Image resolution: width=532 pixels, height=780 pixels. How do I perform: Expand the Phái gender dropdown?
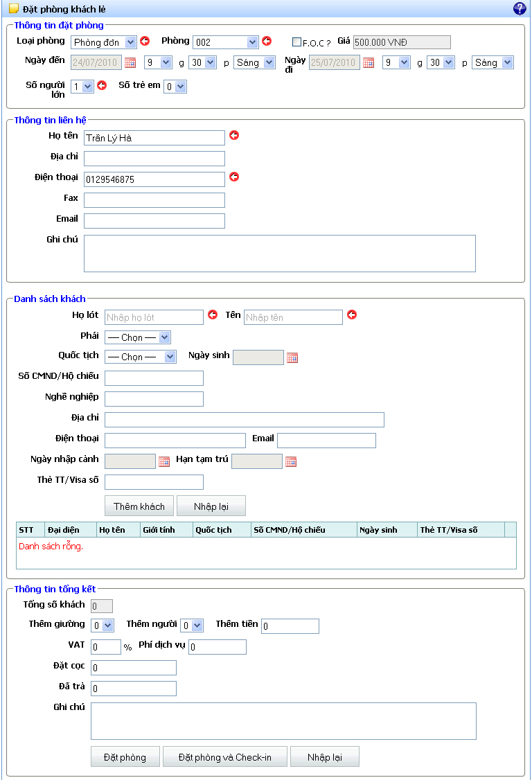138,337
